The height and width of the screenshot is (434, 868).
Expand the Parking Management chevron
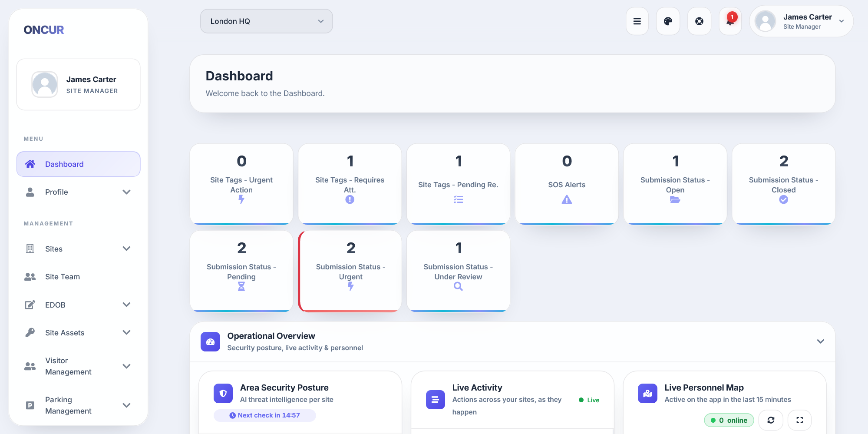tap(126, 405)
